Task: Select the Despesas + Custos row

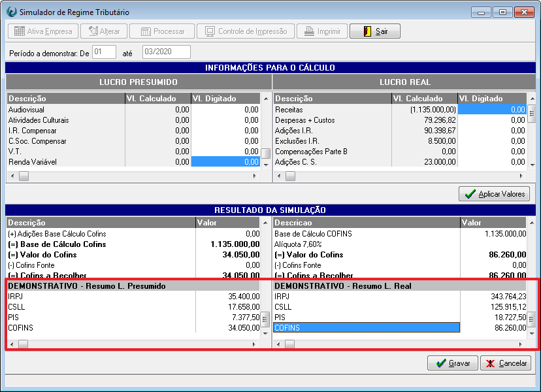Action: tap(400, 120)
